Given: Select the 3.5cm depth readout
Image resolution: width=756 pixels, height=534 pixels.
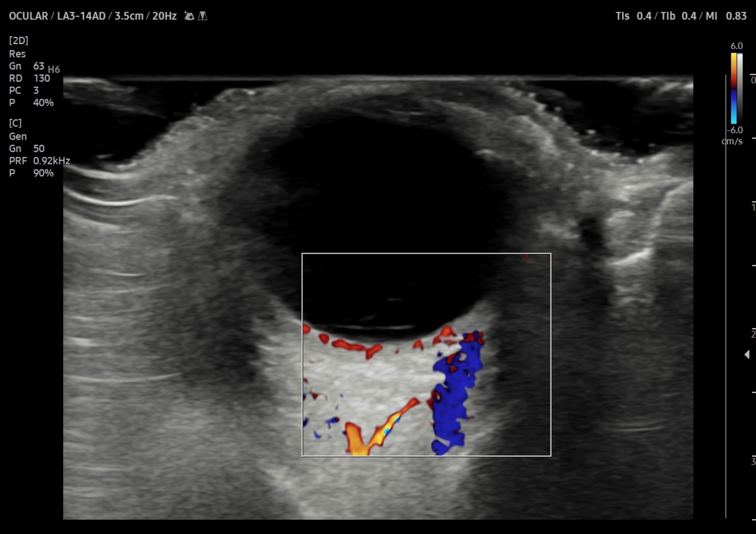Looking at the screenshot, I should coord(129,16).
